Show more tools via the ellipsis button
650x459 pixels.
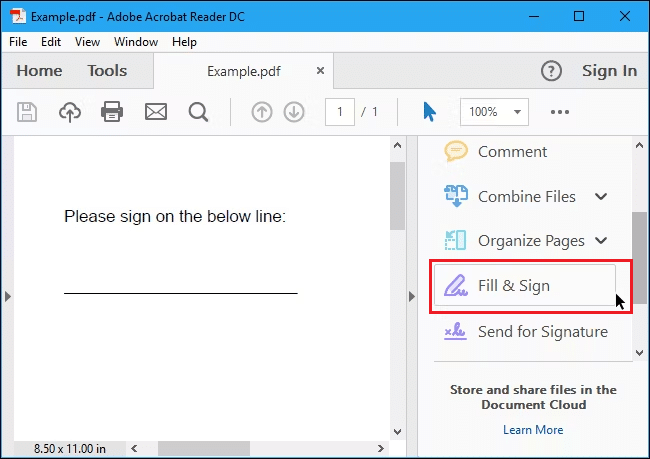coord(560,112)
